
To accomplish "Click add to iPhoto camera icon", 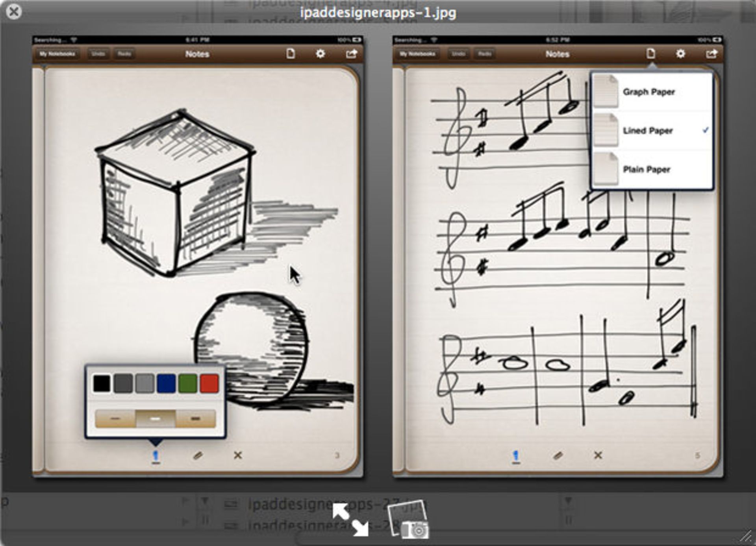I will pyautogui.click(x=408, y=520).
